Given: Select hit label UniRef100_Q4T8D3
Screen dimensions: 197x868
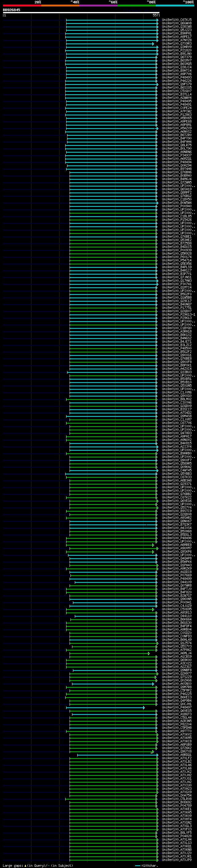Looking at the screenshot, I should click(176, 433).
